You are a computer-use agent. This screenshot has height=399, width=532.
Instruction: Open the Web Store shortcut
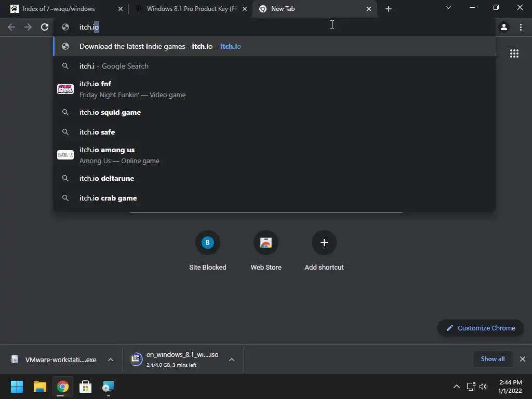point(266,250)
